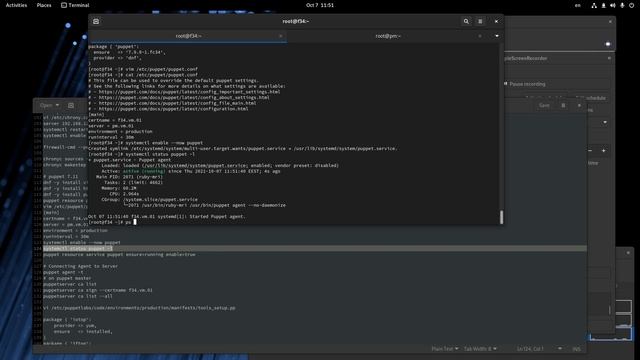
Task: Close the root@pm tab
Action: tap(480, 36)
